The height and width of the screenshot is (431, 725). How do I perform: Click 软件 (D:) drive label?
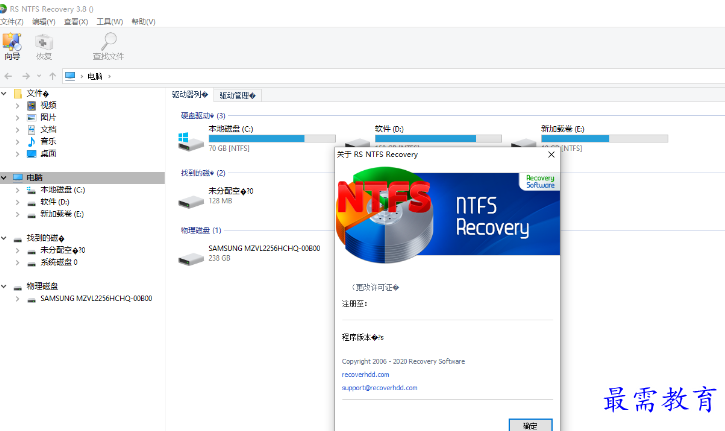click(389, 129)
